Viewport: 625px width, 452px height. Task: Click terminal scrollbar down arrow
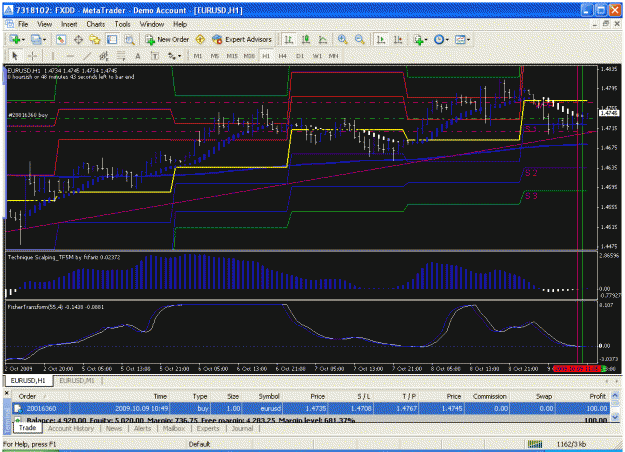point(615,418)
